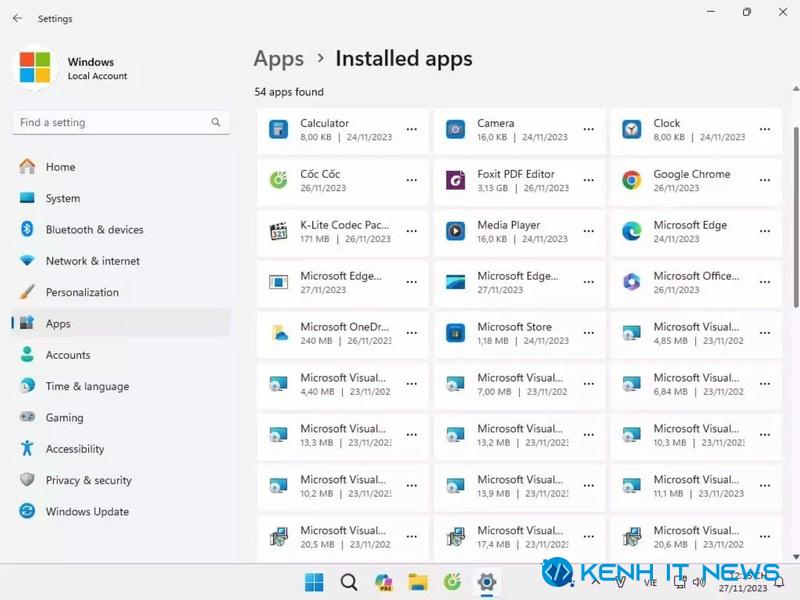The image size is (800, 600).
Task: Click the Microsoft Store app icon
Action: pos(455,333)
